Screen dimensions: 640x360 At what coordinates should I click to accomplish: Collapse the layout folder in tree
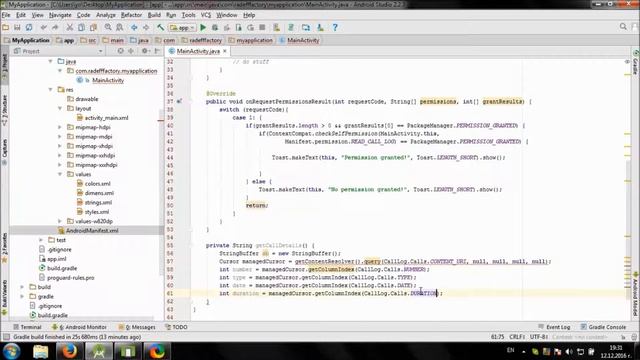coord(60,108)
